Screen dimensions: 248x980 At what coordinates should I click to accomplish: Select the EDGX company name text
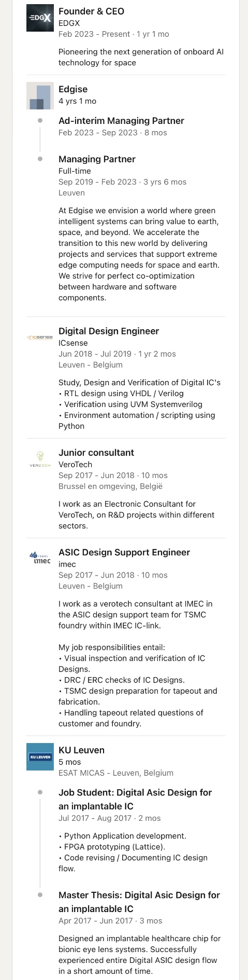pyautogui.click(x=69, y=23)
